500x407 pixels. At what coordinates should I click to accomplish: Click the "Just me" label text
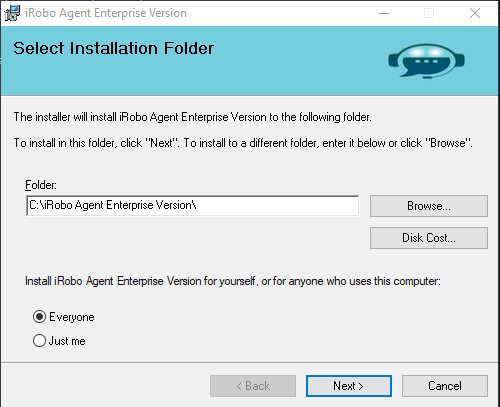pos(67,341)
